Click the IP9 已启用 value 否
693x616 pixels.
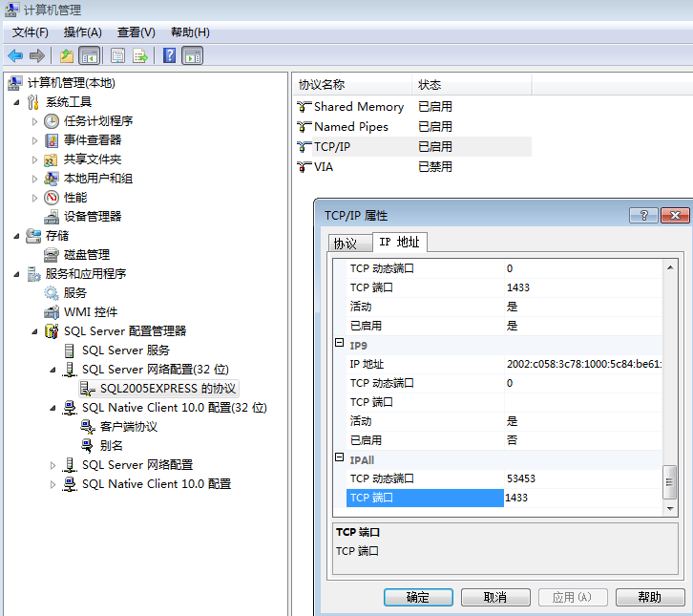click(x=583, y=440)
